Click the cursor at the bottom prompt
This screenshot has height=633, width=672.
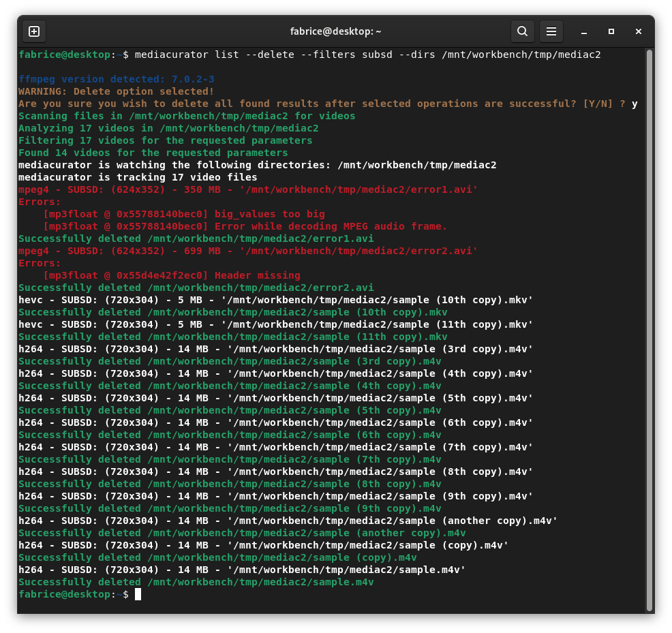coord(138,594)
